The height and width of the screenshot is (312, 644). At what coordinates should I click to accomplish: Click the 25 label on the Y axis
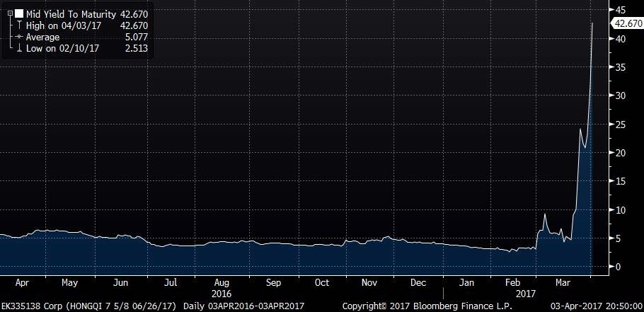[620, 124]
